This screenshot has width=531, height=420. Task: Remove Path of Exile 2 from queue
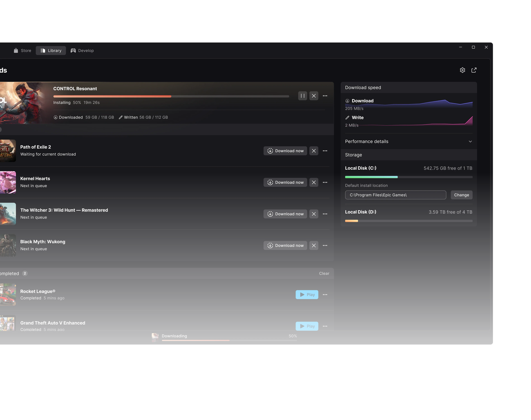(314, 151)
